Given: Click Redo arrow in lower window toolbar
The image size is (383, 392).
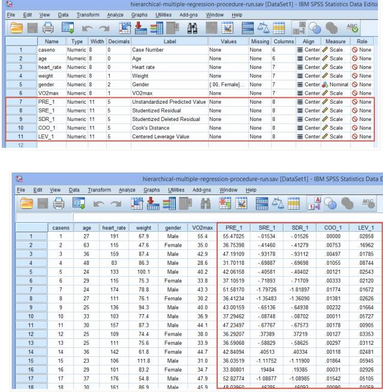Looking at the screenshot, I should coord(115,203).
